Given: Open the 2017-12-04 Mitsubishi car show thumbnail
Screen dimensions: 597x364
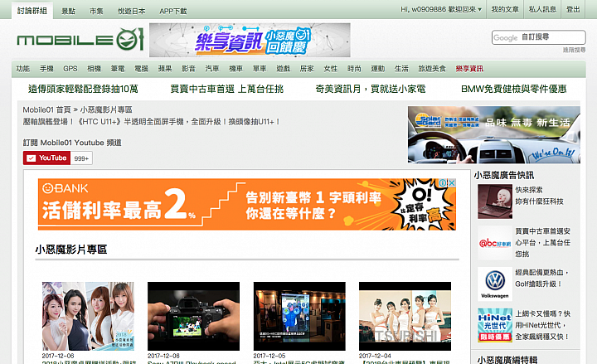Looking at the screenshot, I should click(x=405, y=317).
